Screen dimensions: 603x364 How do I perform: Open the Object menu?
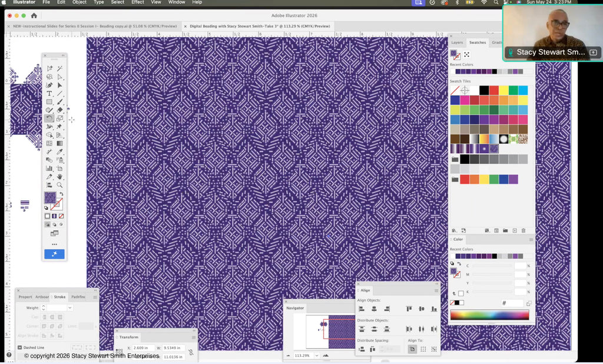coord(79,2)
